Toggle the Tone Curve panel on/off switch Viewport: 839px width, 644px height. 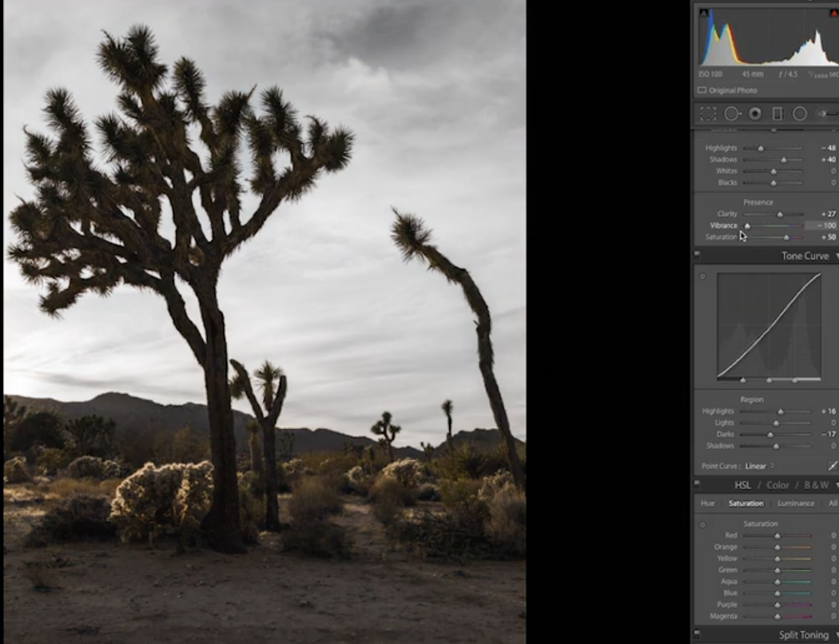[x=697, y=256]
